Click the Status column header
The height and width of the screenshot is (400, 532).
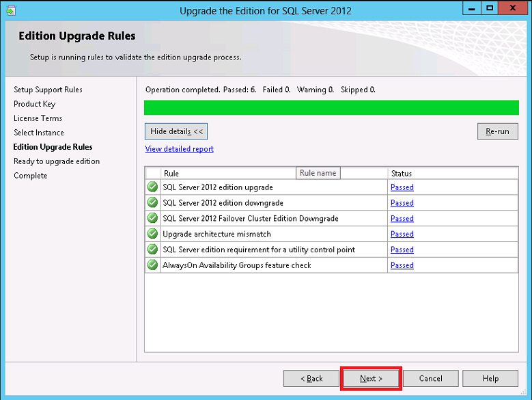coord(453,173)
